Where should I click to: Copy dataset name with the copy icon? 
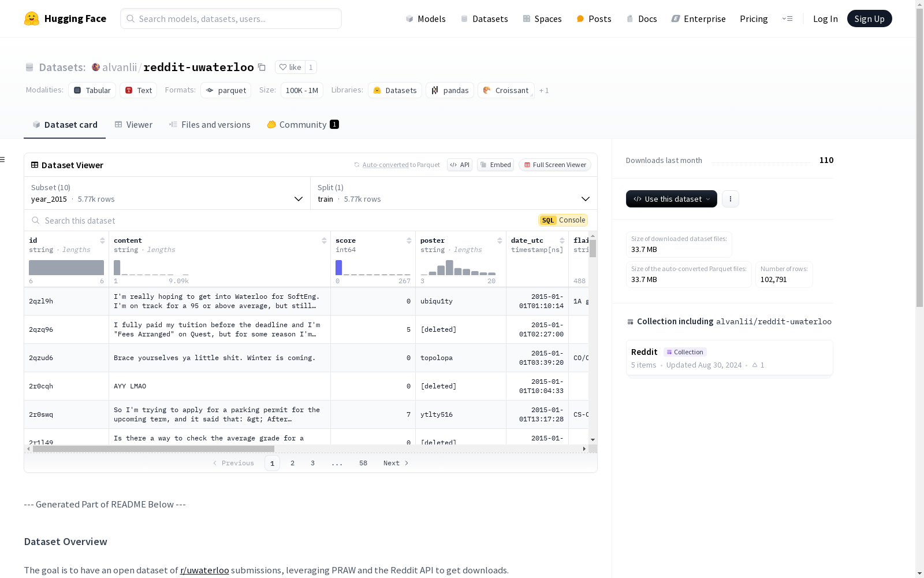[x=262, y=67]
